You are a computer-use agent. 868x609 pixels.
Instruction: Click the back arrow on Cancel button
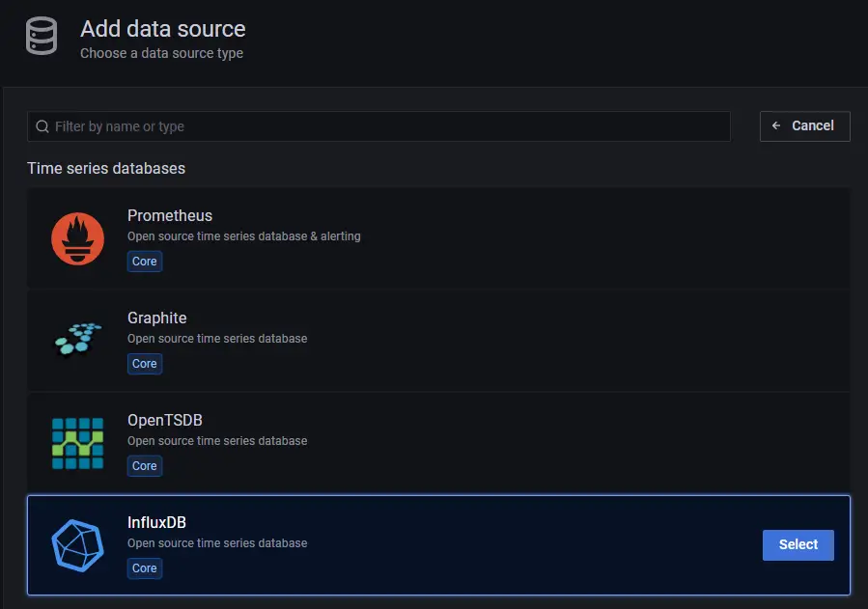[x=776, y=126]
